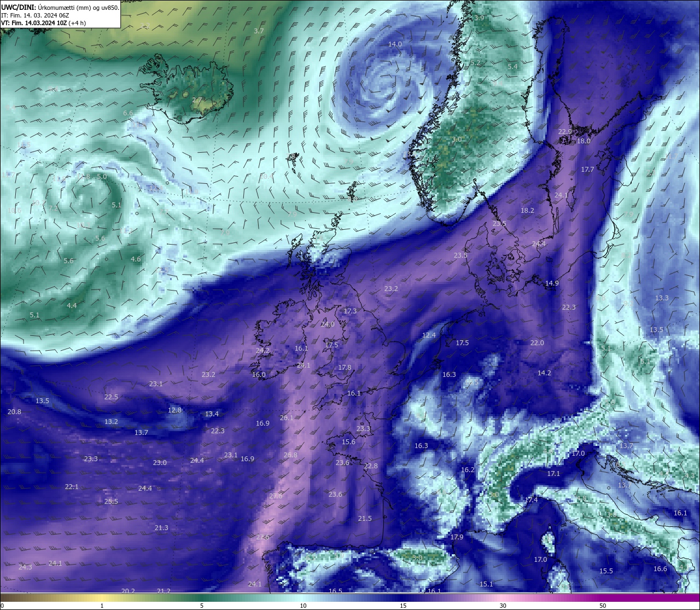Screen dimensions: 700x610
Task: Click the map value 12.8
Action: 174,410
